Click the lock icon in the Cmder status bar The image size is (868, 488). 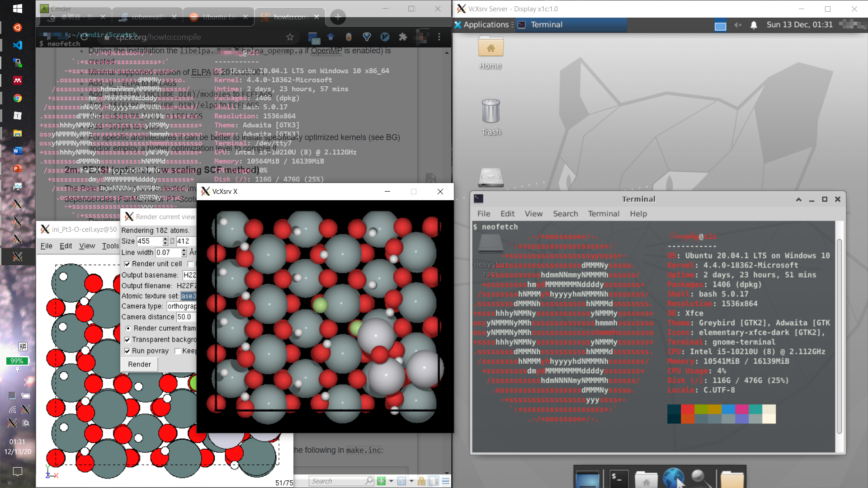click(421, 481)
